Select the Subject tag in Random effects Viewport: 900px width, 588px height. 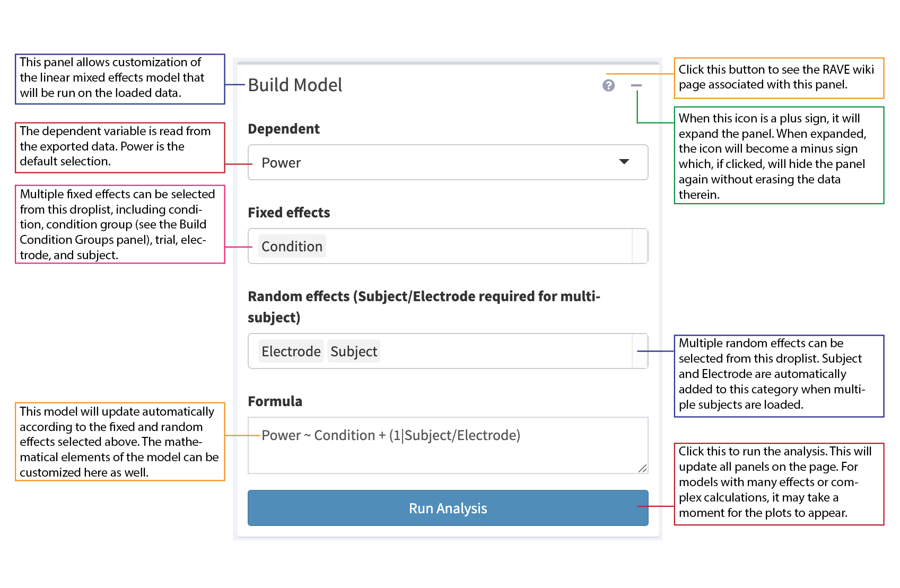[x=354, y=352]
